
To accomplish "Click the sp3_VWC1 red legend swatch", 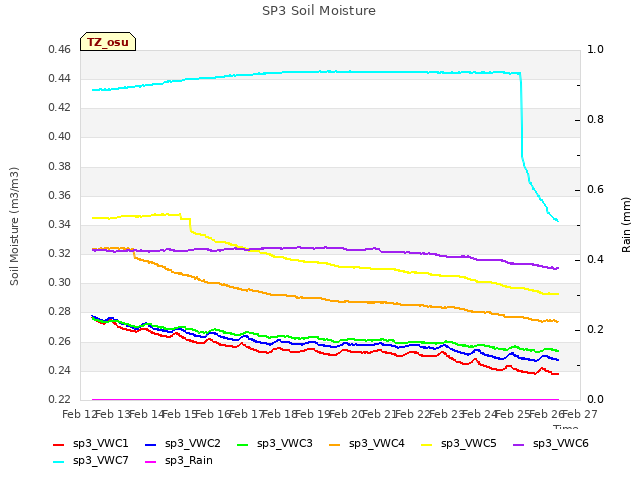I will pos(59,444).
